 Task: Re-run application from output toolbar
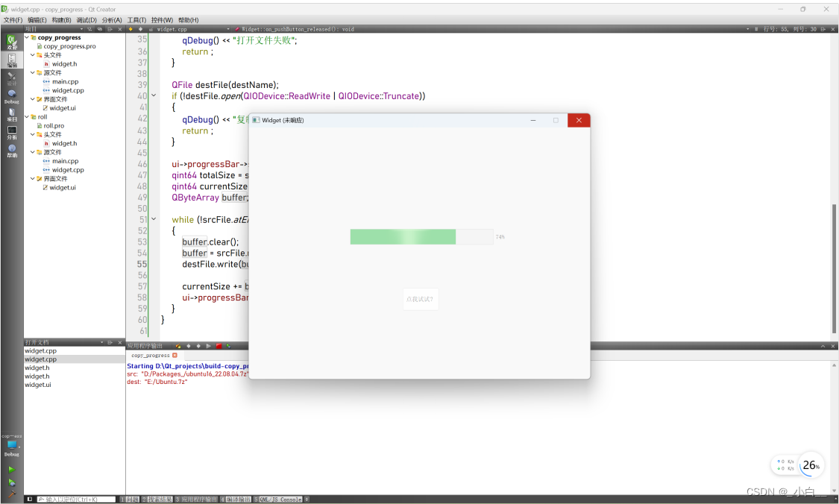coord(208,346)
